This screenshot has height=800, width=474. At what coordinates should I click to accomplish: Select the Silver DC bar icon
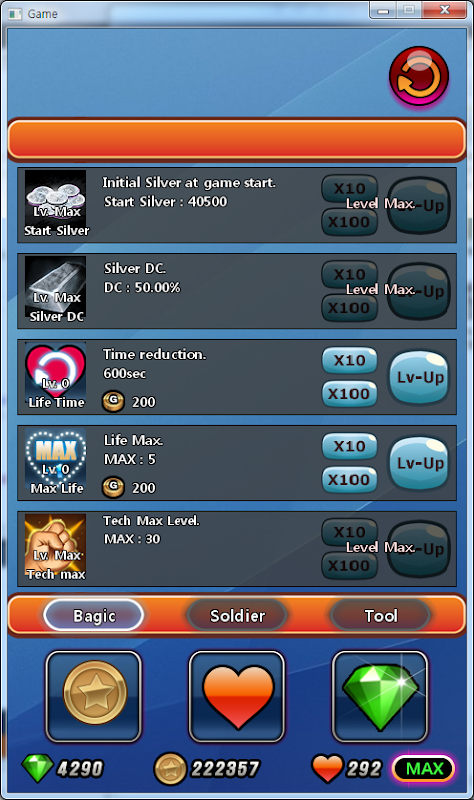(x=56, y=290)
